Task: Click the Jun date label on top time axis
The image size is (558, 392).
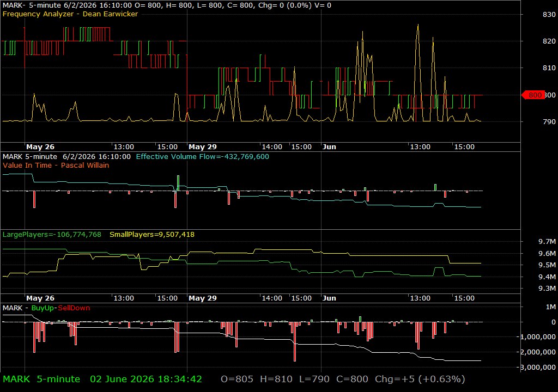Action: (x=329, y=146)
